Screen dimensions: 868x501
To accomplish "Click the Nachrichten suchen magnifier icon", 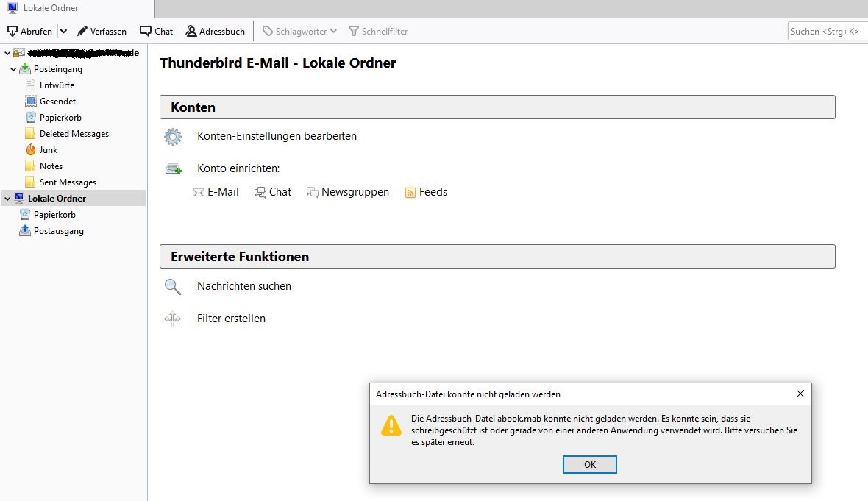I will coord(173,286).
